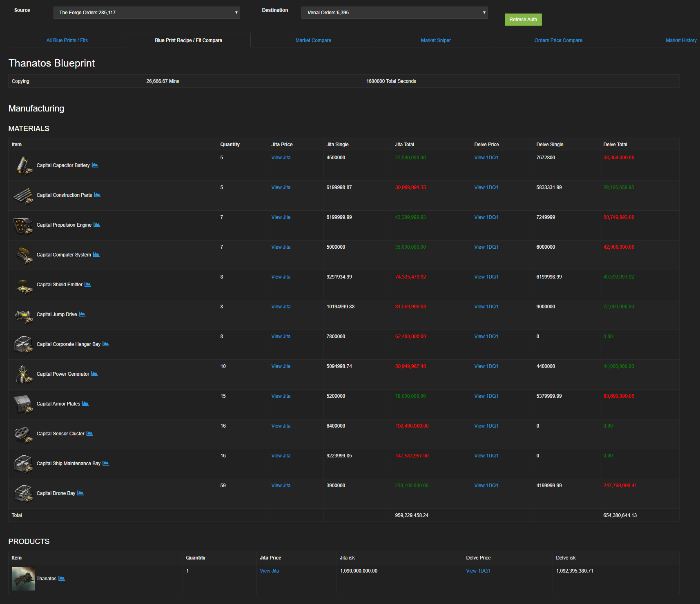Switch to Market Compare tab
Image resolution: width=700 pixels, height=604 pixels.
click(313, 40)
